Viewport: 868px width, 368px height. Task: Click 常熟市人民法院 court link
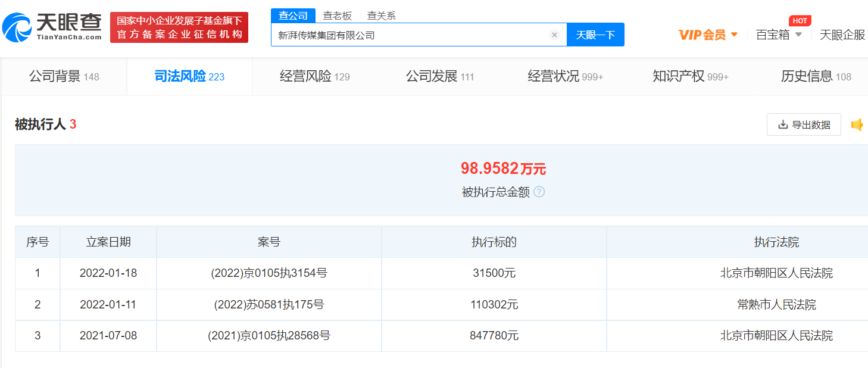tap(776, 305)
